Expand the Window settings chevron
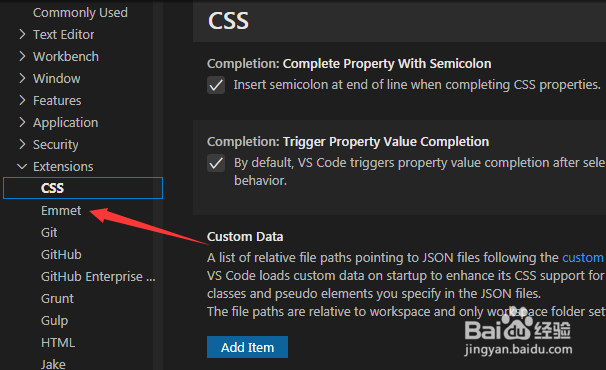This screenshot has width=606, height=370. pyautogui.click(x=22, y=78)
